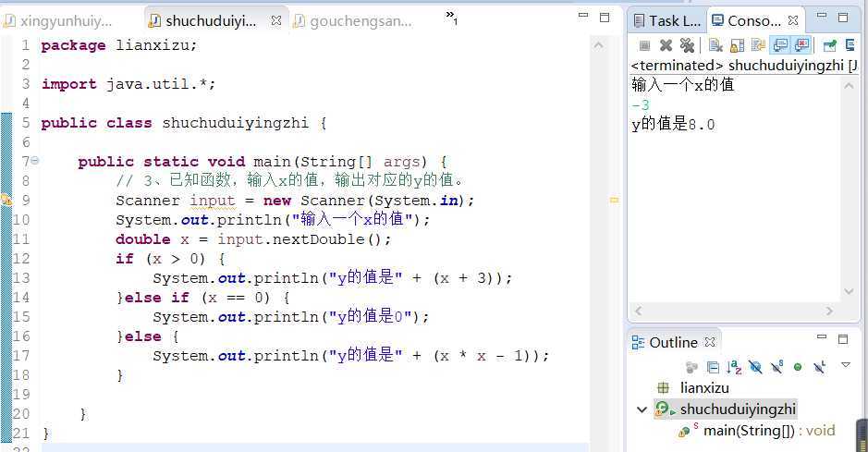This screenshot has height=452, width=868.
Task: Select the lianxizu package in Outline
Action: (x=704, y=388)
